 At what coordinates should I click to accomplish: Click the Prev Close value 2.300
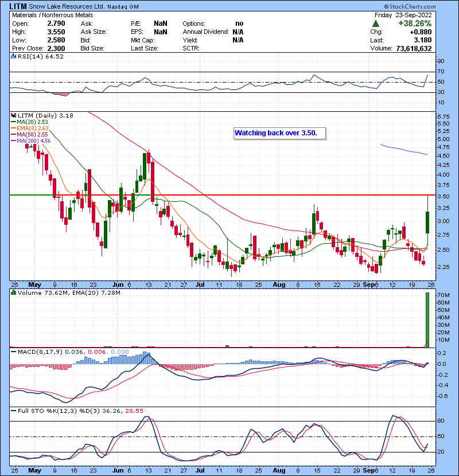pyautogui.click(x=56, y=48)
